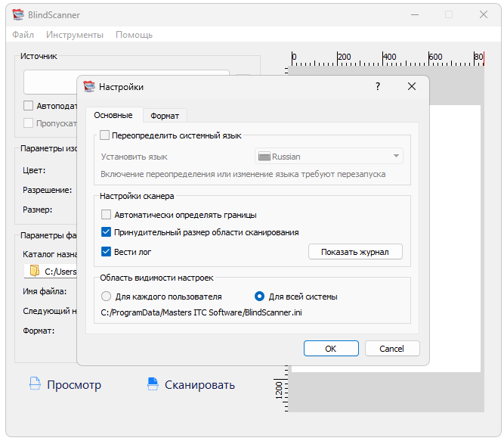This screenshot has height=441, width=504.
Task: Open the Russian language dropdown
Action: pyautogui.click(x=329, y=157)
